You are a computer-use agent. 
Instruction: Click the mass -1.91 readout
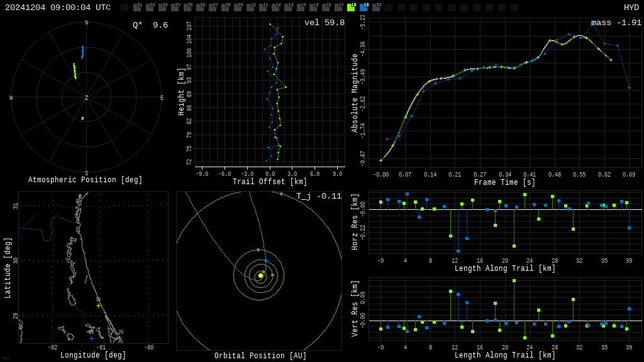616,23
